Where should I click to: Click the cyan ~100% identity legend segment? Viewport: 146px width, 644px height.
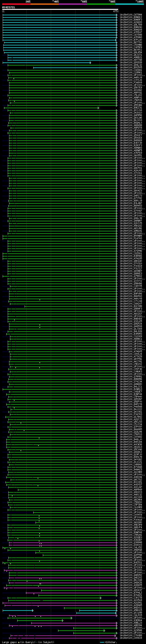[130, 4]
